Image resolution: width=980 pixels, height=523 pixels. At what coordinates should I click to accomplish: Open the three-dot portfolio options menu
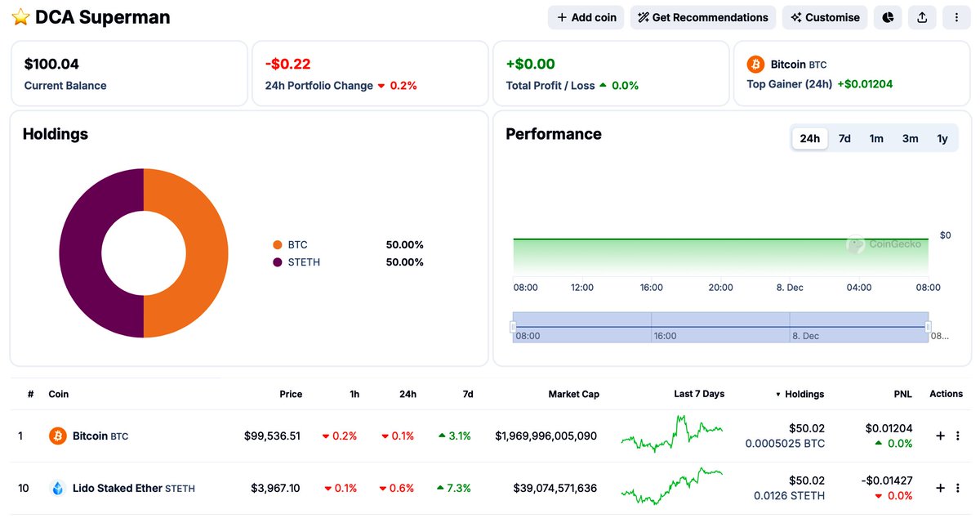point(956,17)
